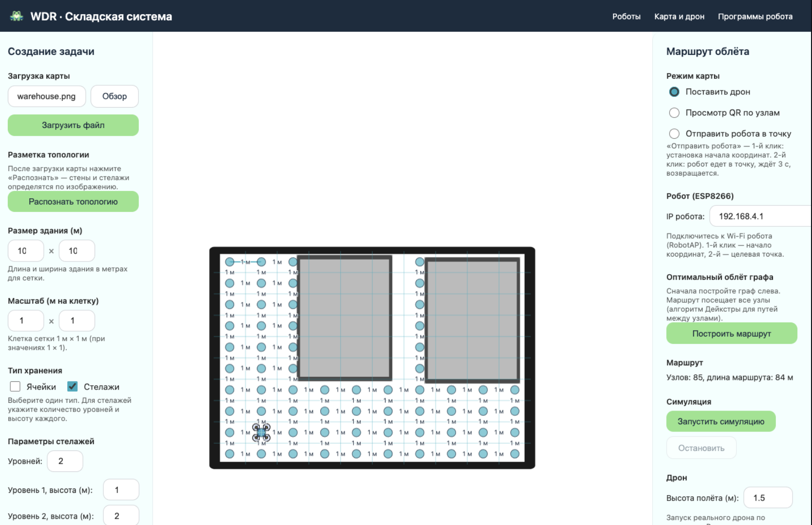Click the second Масштаб scale field

(x=77, y=320)
